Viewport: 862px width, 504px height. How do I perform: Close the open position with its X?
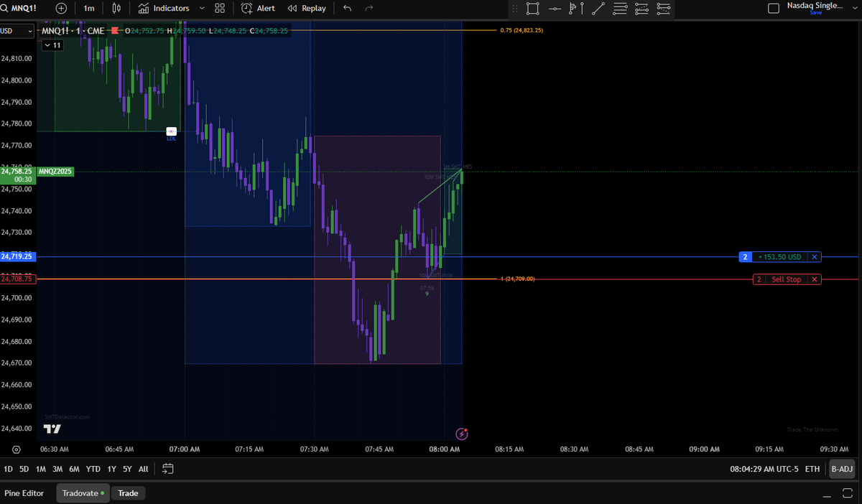click(814, 257)
